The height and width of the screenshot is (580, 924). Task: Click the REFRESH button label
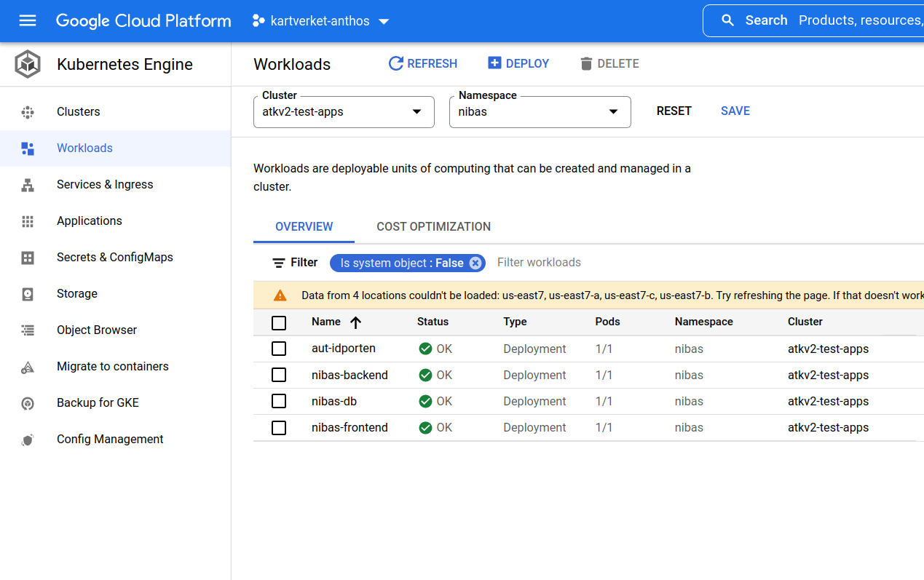coord(433,64)
